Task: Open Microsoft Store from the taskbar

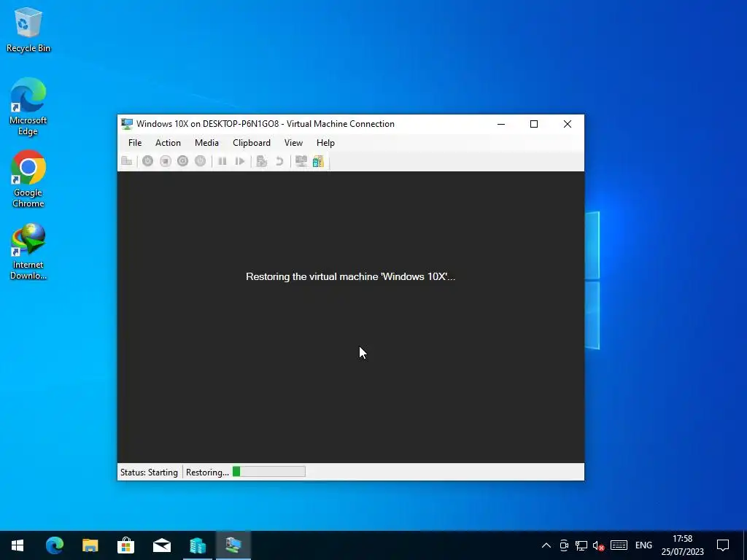Action: pyautogui.click(x=125, y=545)
